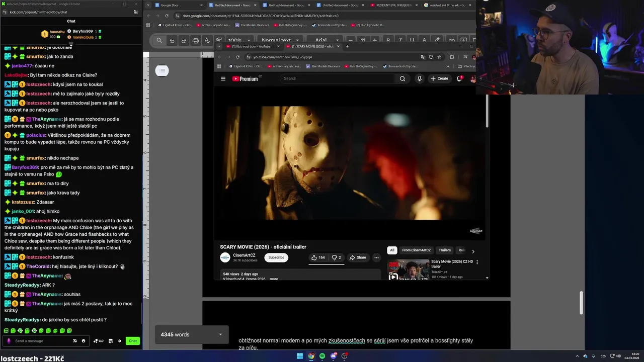
Task: Switch to resident evil 9 the ark tab
Action: pyautogui.click(x=447, y=5)
